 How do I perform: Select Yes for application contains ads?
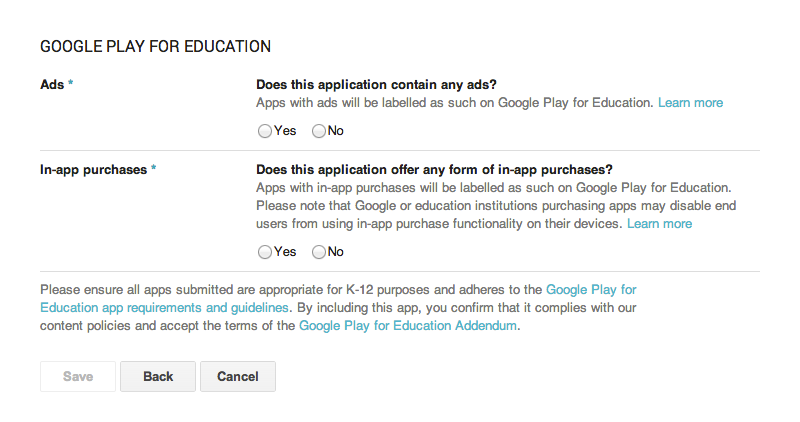click(265, 131)
